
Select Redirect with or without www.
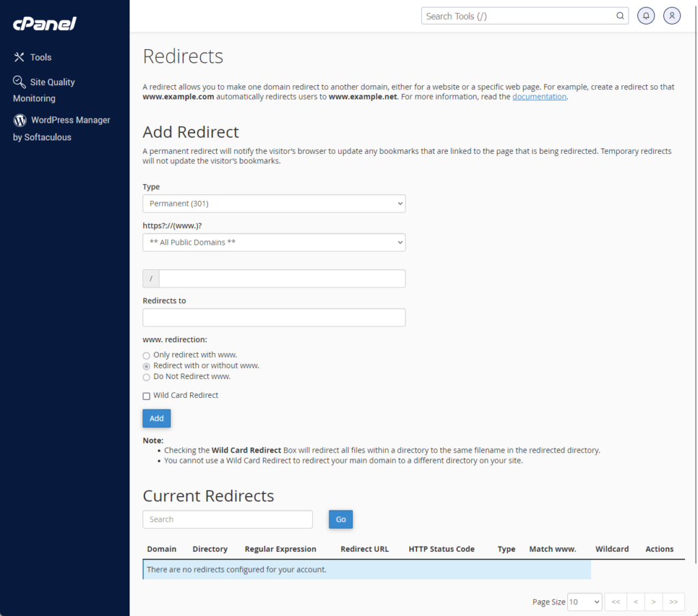click(x=146, y=367)
